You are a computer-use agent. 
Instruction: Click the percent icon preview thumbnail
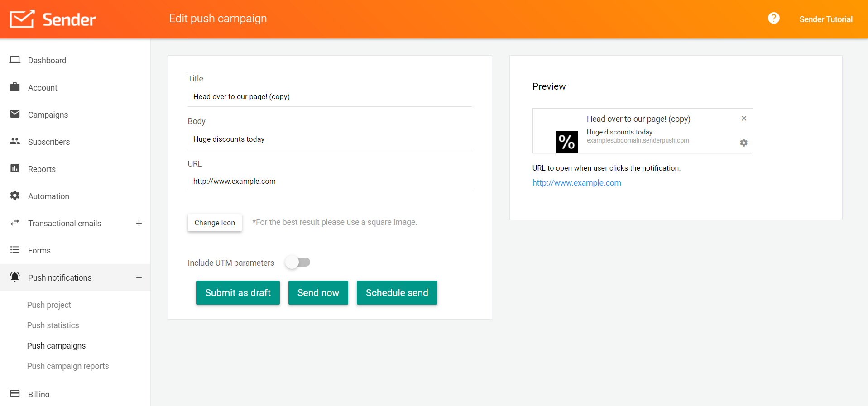click(566, 142)
